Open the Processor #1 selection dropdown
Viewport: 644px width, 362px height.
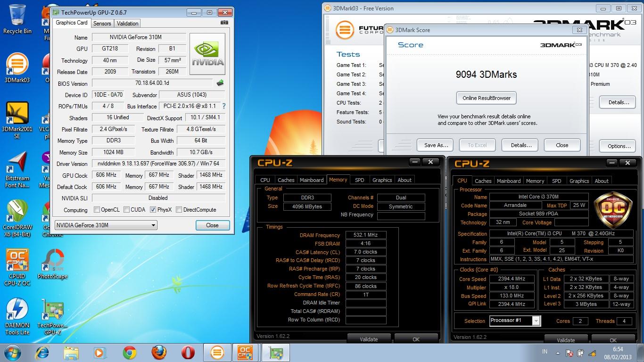(x=515, y=321)
